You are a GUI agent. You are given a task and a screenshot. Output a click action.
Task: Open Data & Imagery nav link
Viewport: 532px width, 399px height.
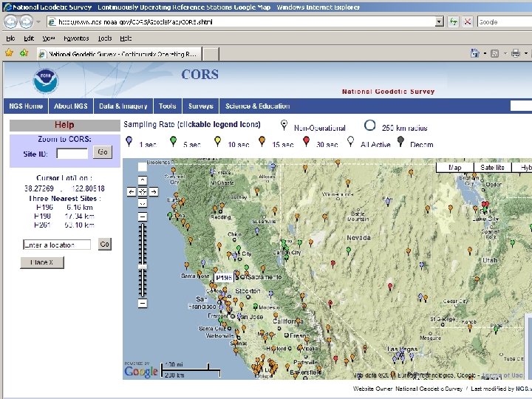[x=123, y=106]
